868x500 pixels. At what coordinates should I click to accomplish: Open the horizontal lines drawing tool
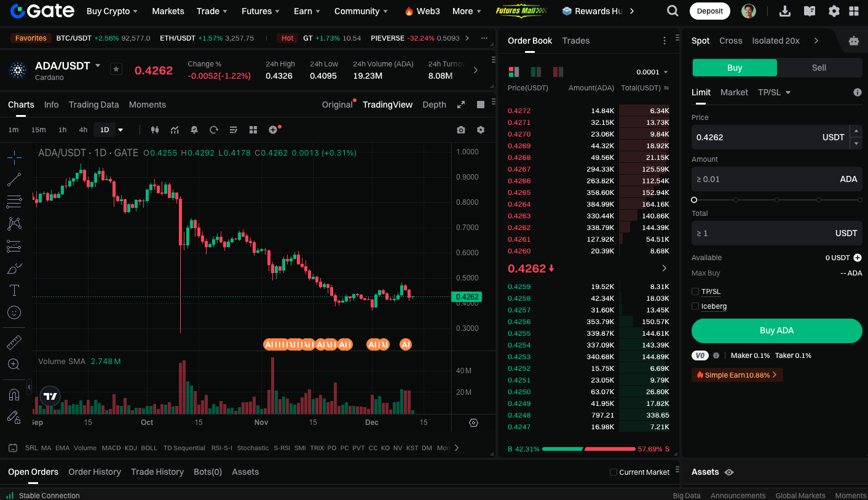(14, 202)
